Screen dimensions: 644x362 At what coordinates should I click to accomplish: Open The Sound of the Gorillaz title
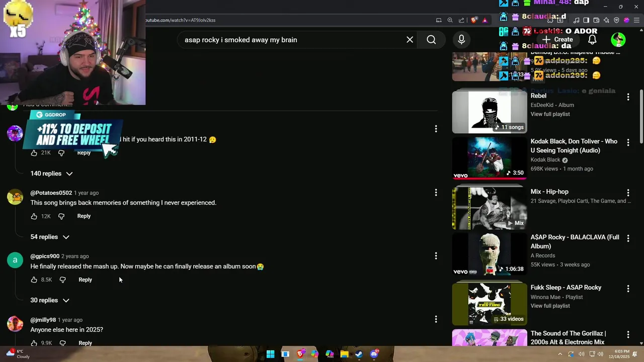568,338
